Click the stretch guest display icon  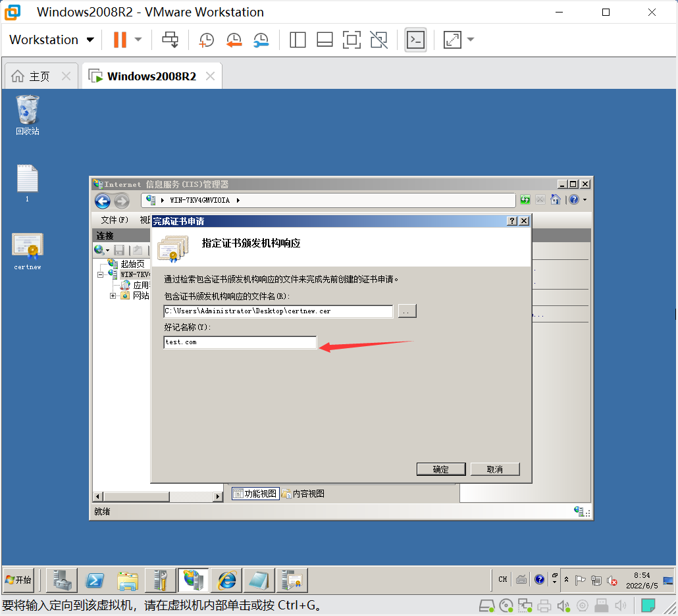452,39
